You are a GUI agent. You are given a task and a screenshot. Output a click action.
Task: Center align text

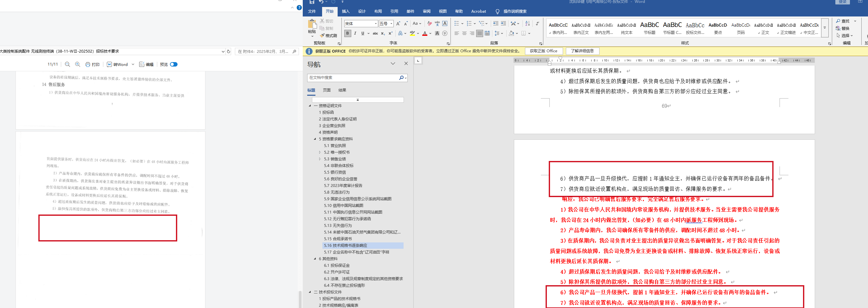click(464, 33)
